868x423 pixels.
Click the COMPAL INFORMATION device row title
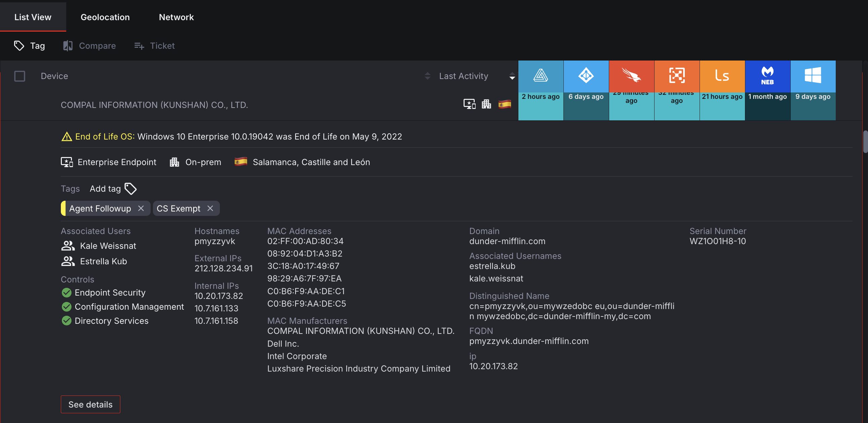coord(154,105)
